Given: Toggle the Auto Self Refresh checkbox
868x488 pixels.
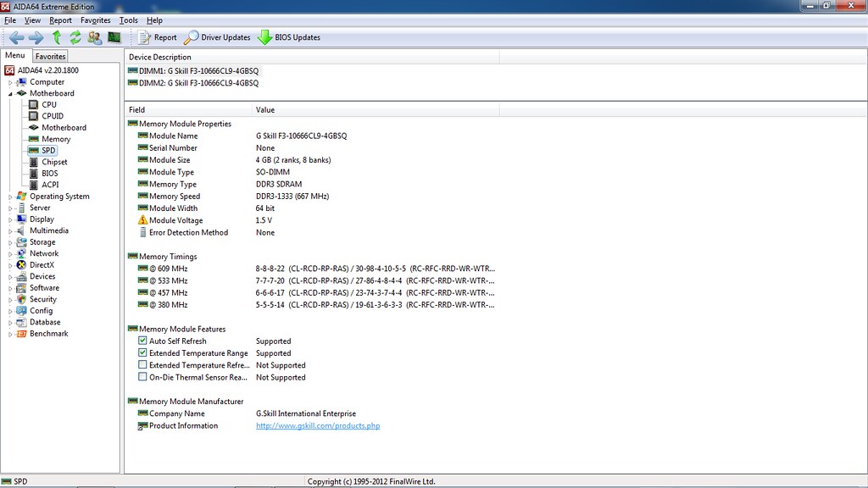Looking at the screenshot, I should tap(142, 341).
